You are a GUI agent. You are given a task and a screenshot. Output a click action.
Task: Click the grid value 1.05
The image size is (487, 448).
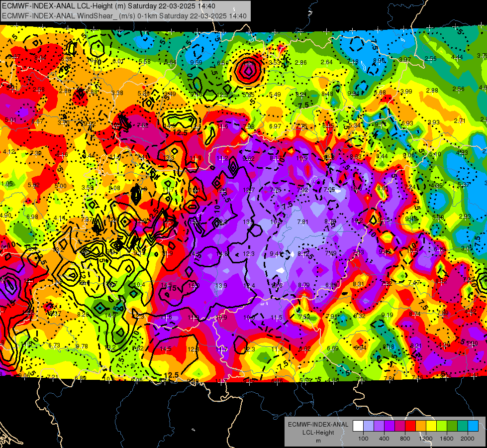click(x=7, y=183)
